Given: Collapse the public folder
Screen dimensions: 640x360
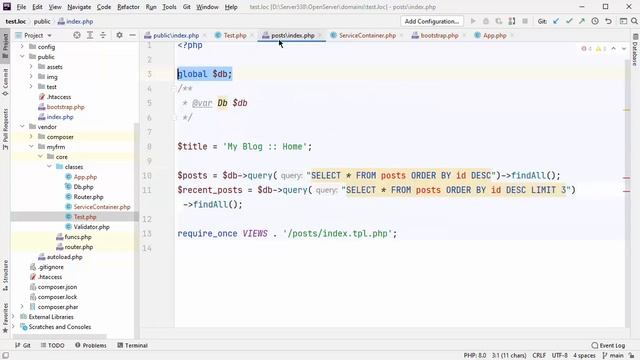Looking at the screenshot, I should click(x=22, y=57).
